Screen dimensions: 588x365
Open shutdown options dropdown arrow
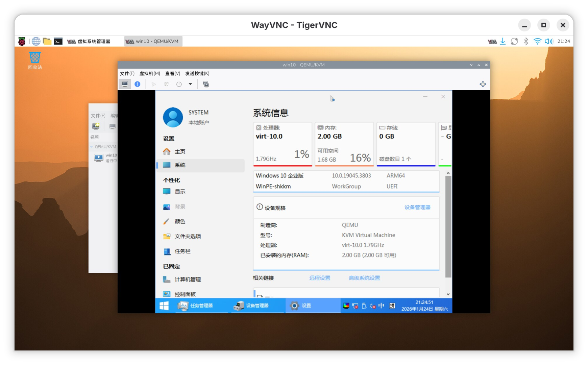tap(190, 84)
